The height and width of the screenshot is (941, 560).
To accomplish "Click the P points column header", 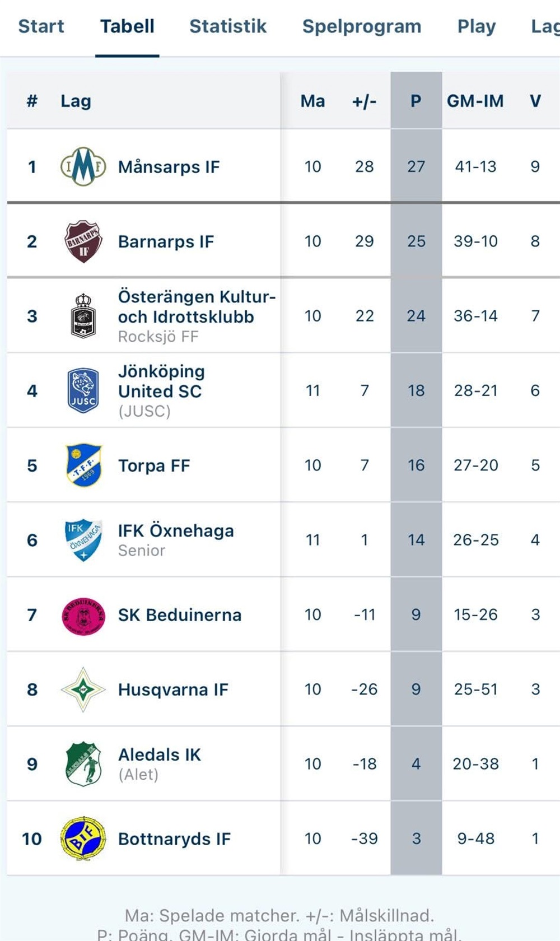I will coord(416,101).
